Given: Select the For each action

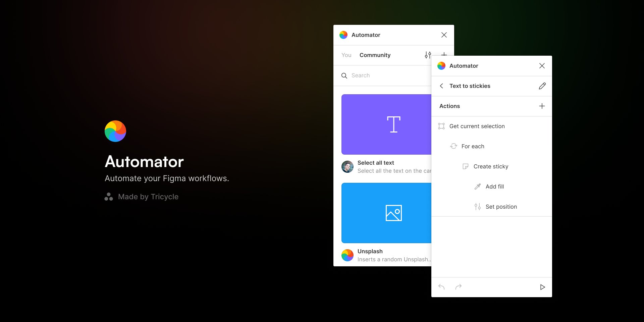Looking at the screenshot, I should 492,146.
